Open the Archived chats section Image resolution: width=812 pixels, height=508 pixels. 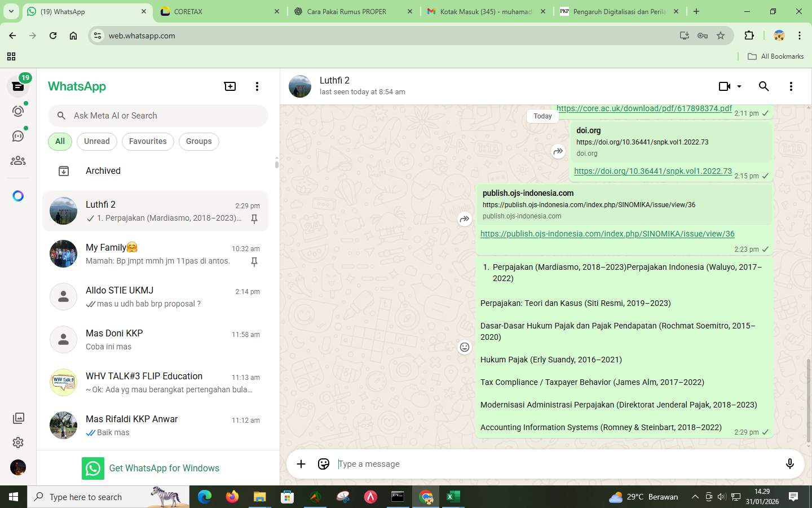(x=103, y=170)
